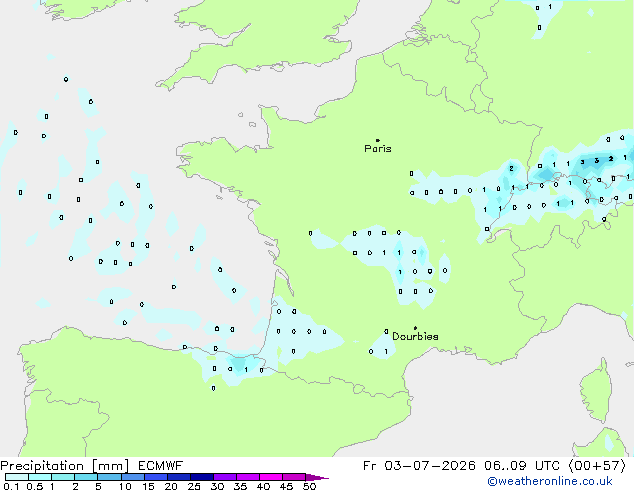Click the ECMWF model label
The image size is (634, 490).
tap(161, 466)
